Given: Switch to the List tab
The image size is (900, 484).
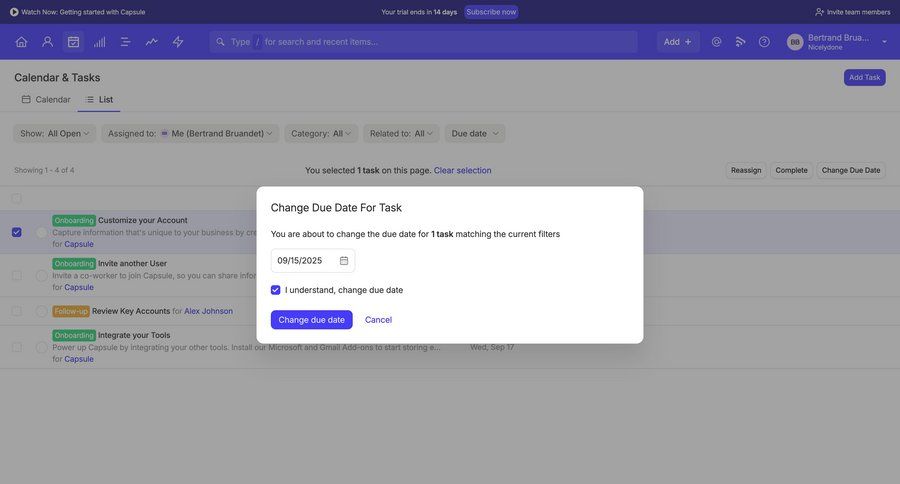Looking at the screenshot, I should pyautogui.click(x=99, y=99).
